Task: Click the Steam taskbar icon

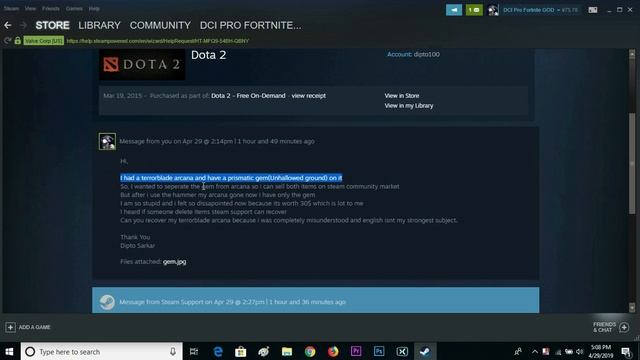Action: 425,351
